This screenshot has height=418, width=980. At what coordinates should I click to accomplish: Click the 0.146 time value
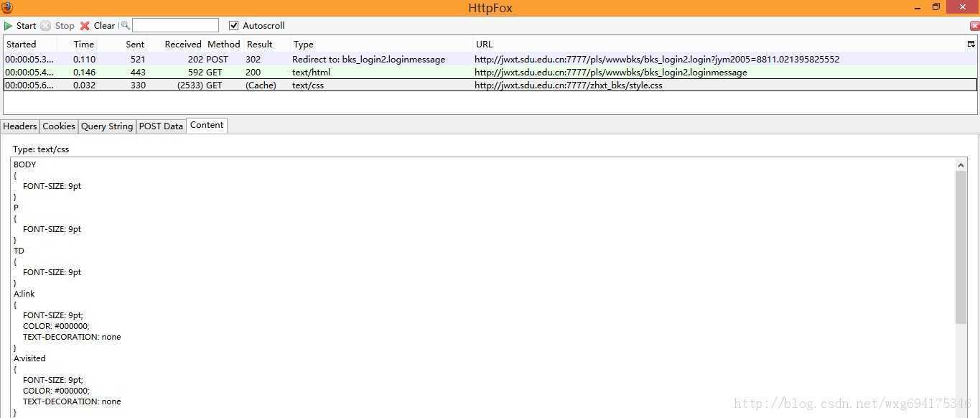[84, 73]
